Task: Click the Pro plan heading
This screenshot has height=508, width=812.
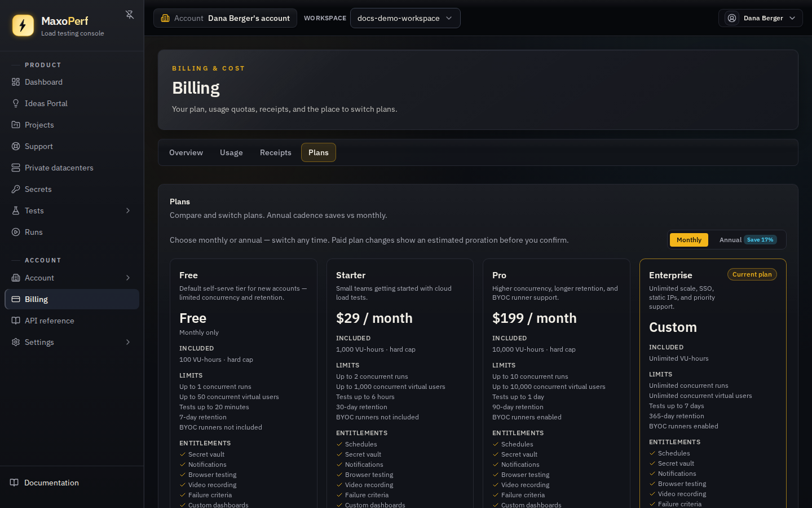Action: [x=499, y=275]
